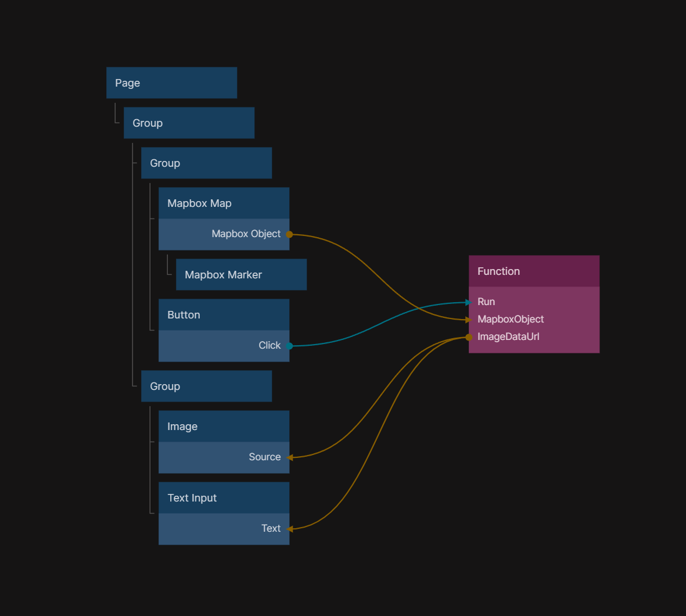Select the top-level Group node under Page
686x616 pixels.
point(189,123)
